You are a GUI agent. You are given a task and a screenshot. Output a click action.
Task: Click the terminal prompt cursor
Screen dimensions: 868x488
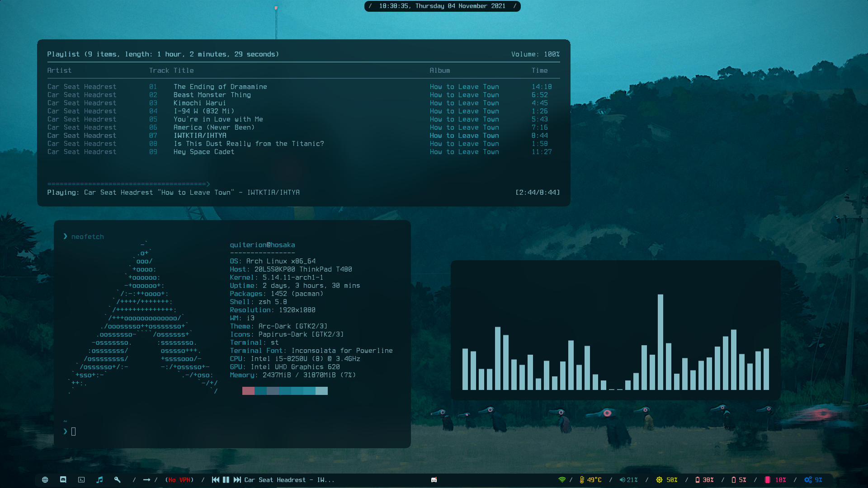click(x=73, y=432)
